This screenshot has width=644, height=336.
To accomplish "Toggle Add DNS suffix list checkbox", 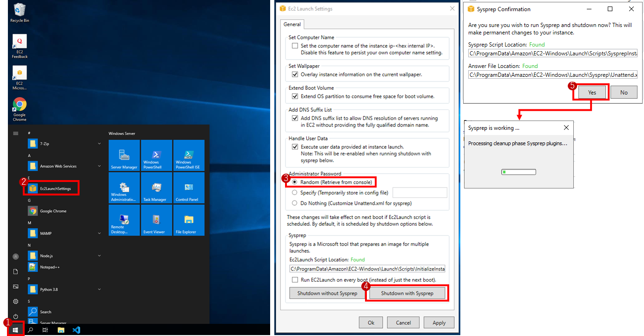I will point(295,118).
